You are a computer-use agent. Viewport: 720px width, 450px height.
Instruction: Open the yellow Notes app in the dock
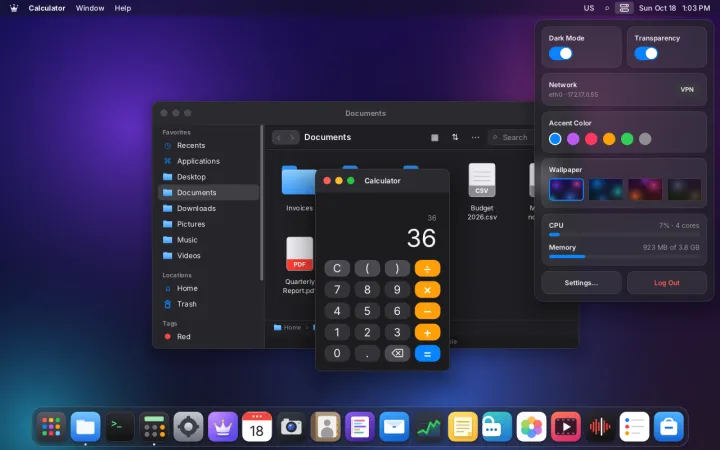click(x=462, y=427)
